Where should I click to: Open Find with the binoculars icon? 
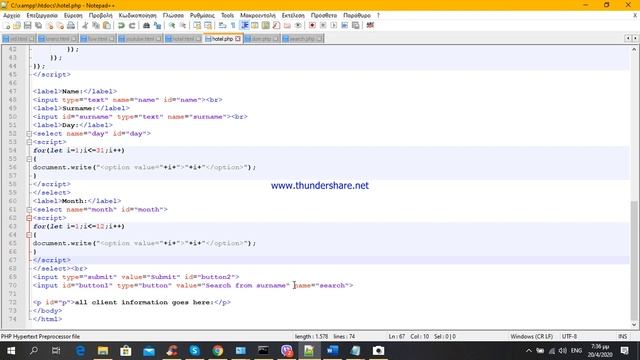click(147, 25)
